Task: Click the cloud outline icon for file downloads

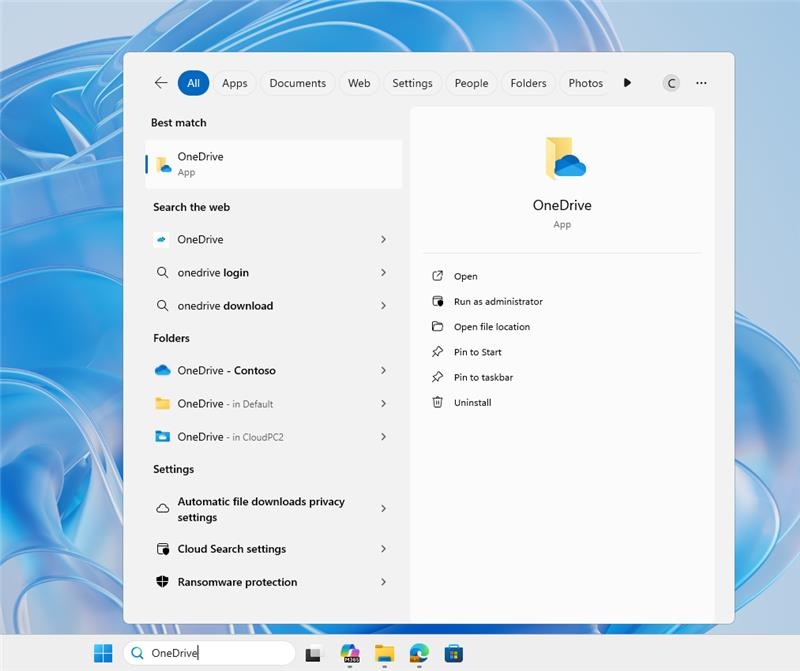Action: (162, 508)
